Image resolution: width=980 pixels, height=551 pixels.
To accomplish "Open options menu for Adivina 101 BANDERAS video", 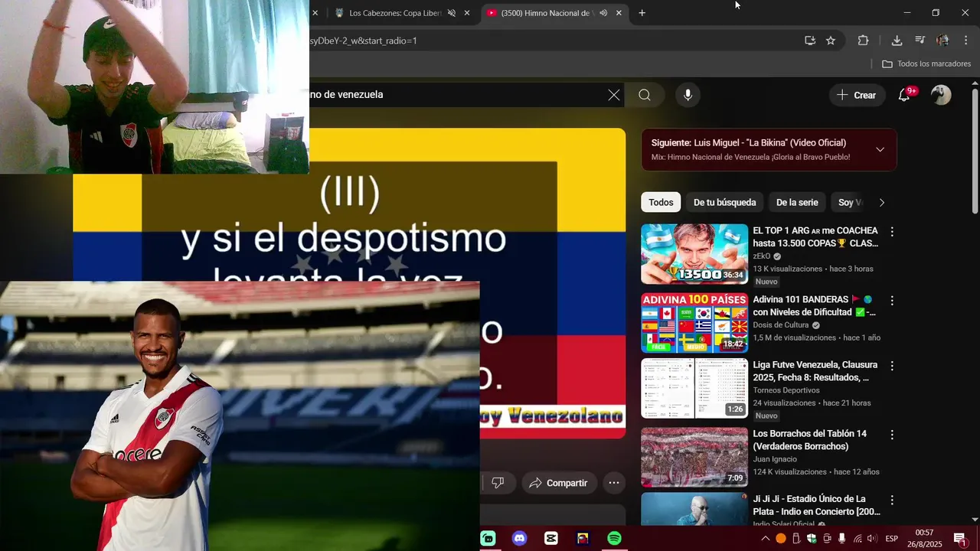I will [892, 301].
